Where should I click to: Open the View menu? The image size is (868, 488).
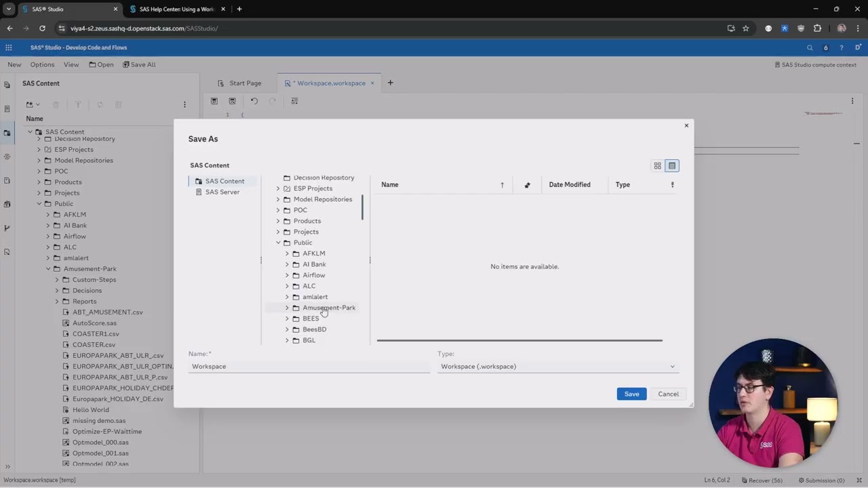(x=71, y=64)
